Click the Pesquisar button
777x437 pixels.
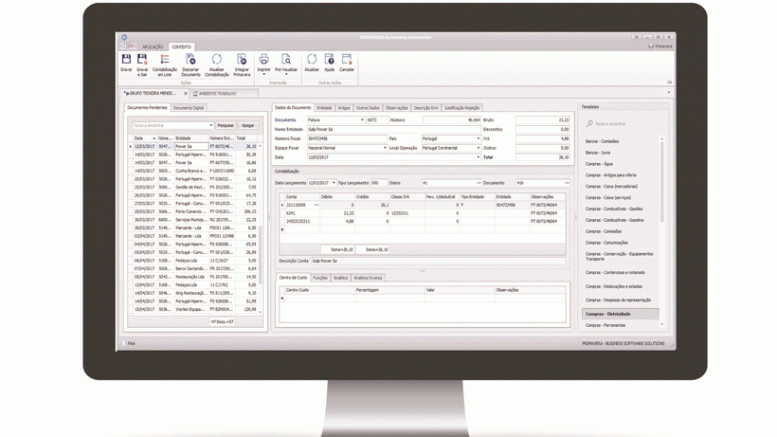tap(225, 125)
